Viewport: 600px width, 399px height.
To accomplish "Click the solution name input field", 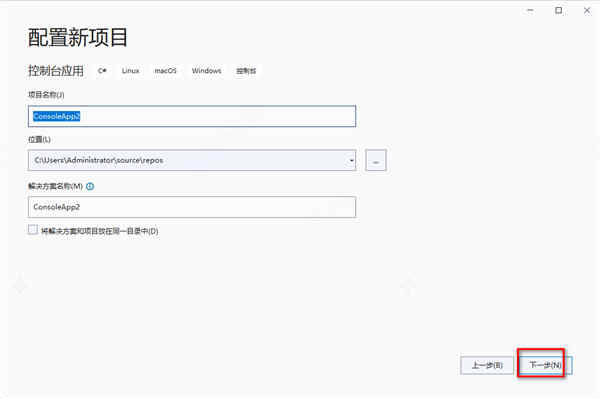I will click(192, 207).
